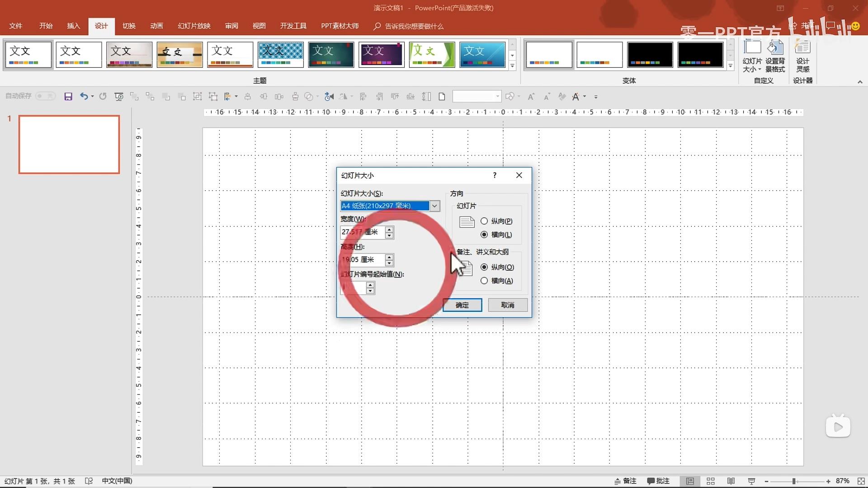Open the font color dropdown arrow
This screenshot has height=488, width=868.
(x=585, y=97)
